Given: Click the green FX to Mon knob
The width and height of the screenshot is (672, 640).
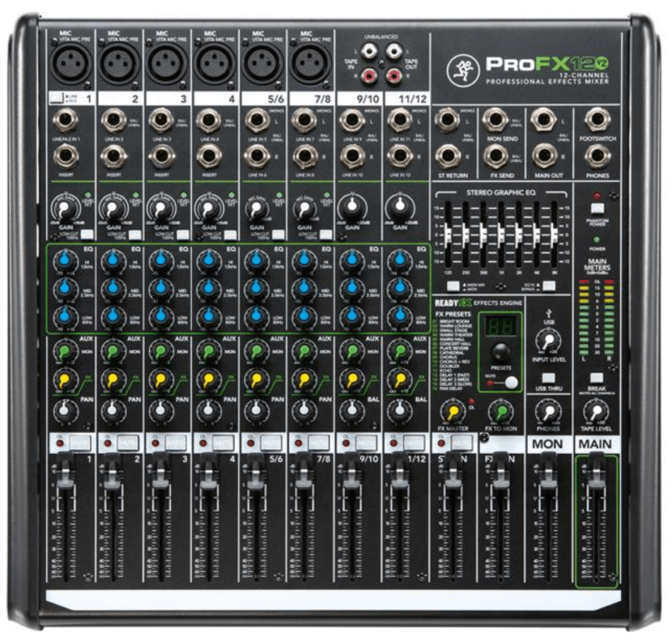Looking at the screenshot, I should 501,412.
